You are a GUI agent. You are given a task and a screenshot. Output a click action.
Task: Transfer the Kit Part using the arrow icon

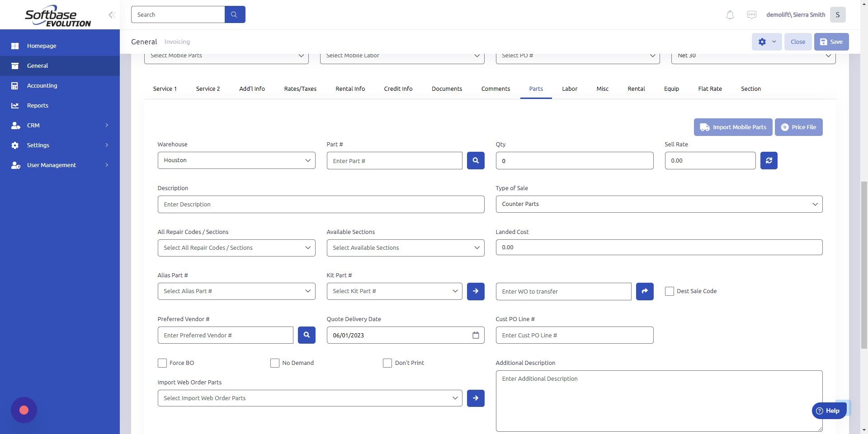[x=475, y=291]
